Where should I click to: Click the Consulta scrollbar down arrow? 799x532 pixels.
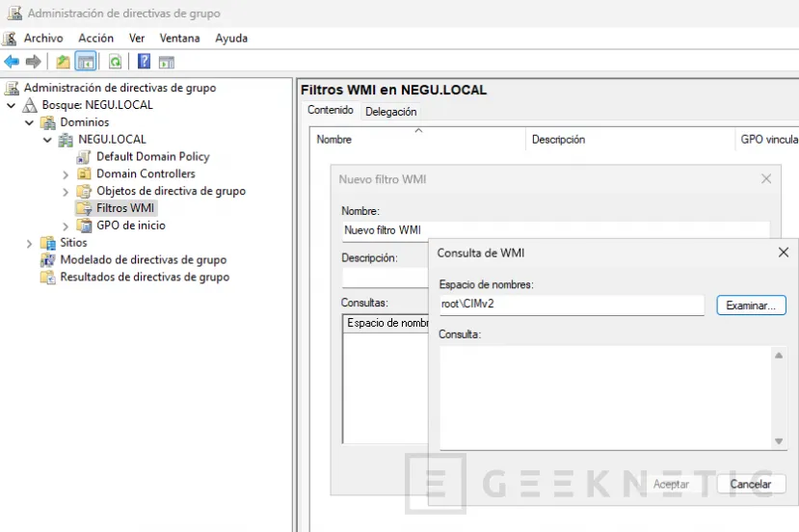point(779,441)
